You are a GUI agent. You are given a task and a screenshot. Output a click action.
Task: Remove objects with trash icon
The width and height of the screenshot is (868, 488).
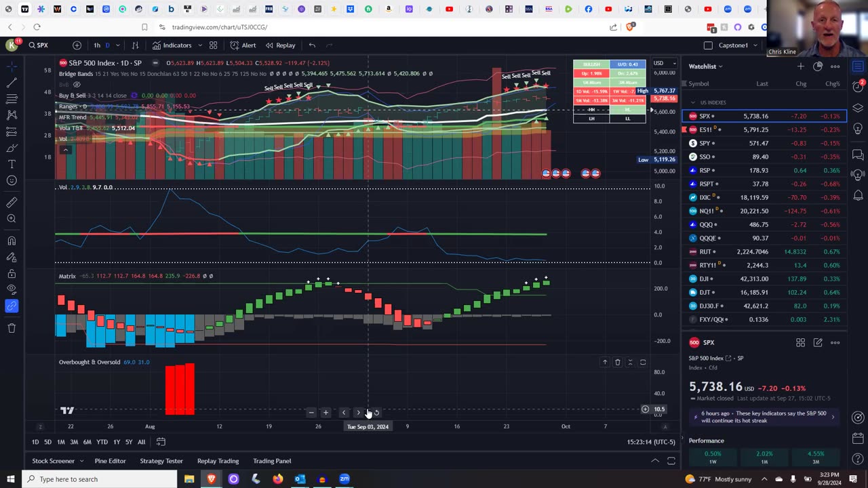point(12,328)
